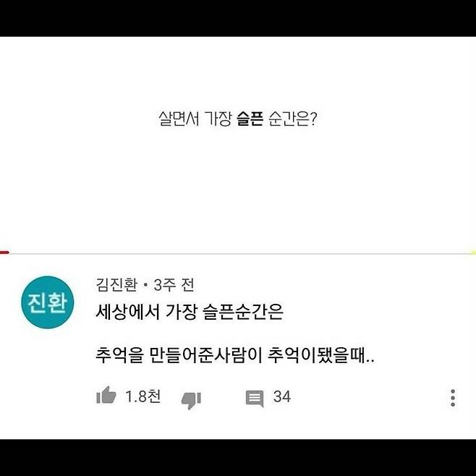Open replies via the speech bubble icon
Image resolution: width=476 pixels, height=476 pixels.
(255, 398)
